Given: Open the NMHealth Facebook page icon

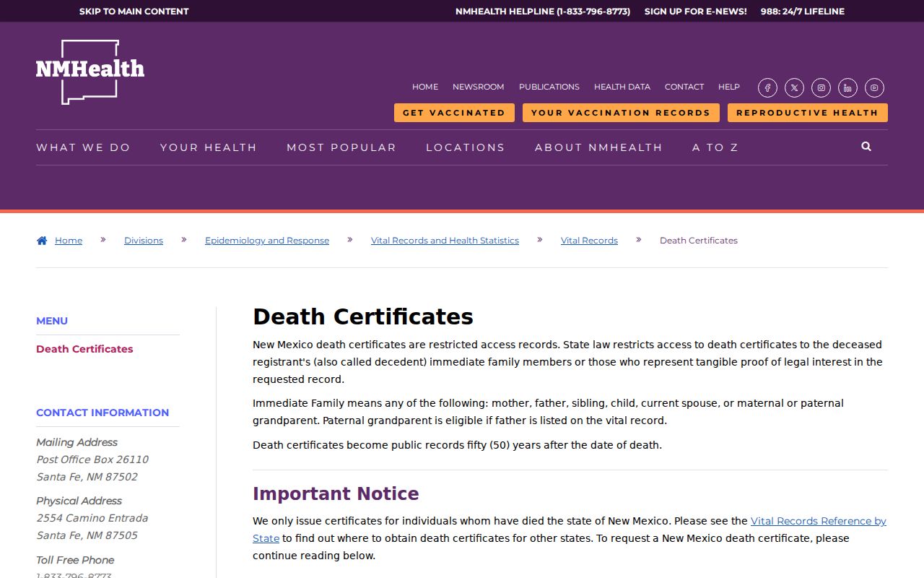Looking at the screenshot, I should (x=767, y=88).
